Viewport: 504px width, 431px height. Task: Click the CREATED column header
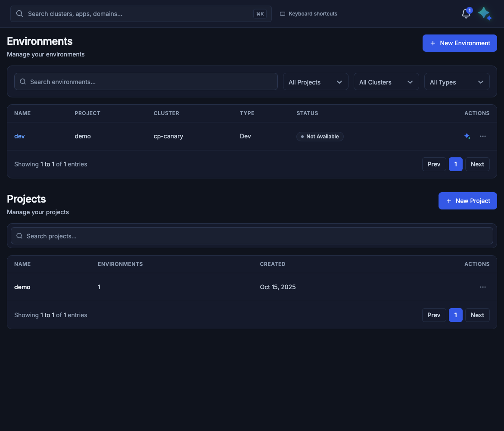point(272,264)
